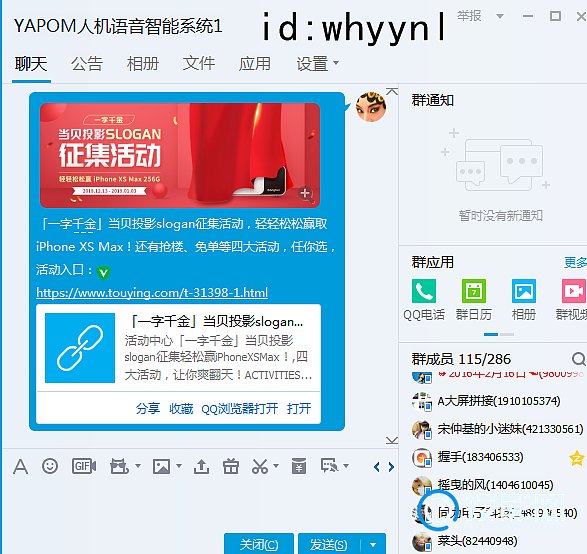Click 打开 on the link card
Viewport: 587px width, 554px height.
[299, 408]
